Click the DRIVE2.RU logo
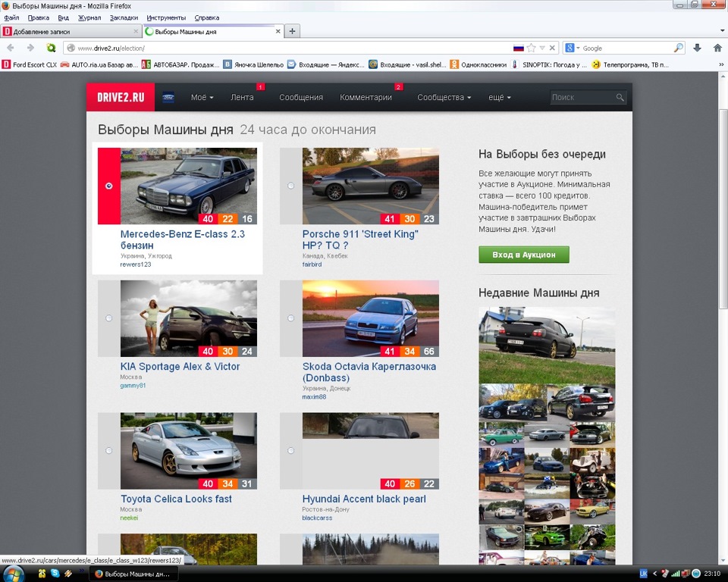 (x=121, y=98)
